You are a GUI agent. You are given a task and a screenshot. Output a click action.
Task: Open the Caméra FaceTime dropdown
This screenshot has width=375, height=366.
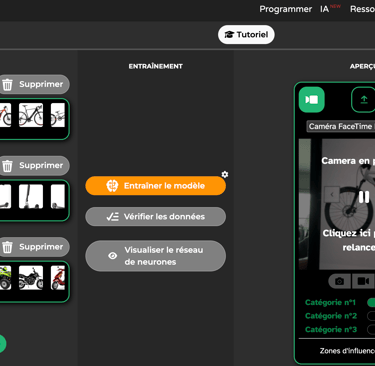341,126
